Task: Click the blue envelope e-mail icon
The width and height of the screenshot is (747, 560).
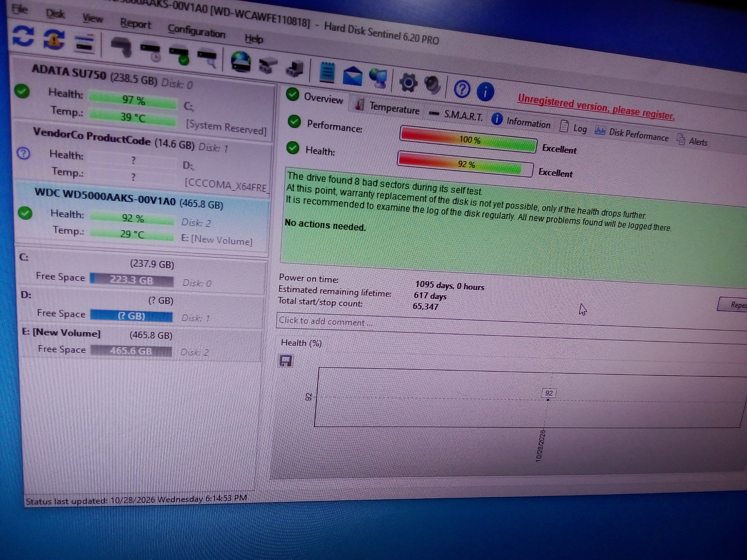Action: tap(352, 76)
